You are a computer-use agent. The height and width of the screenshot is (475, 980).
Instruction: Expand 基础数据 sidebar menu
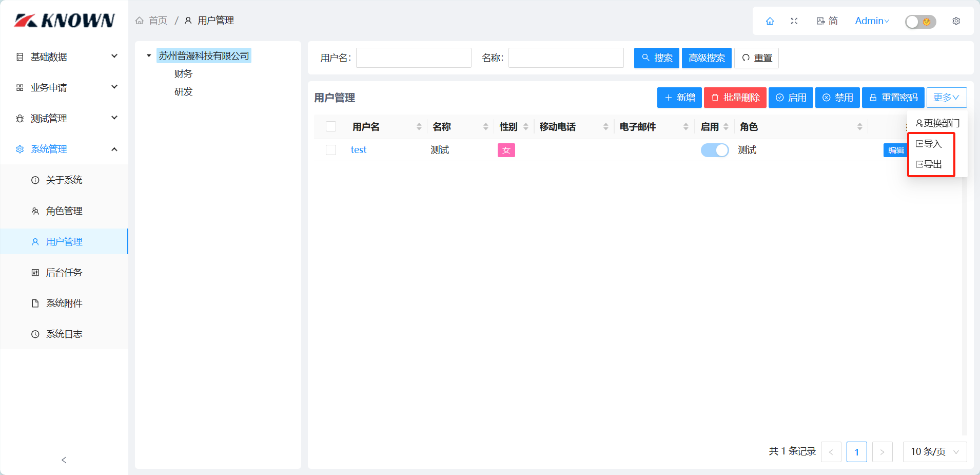pyautogui.click(x=114, y=56)
